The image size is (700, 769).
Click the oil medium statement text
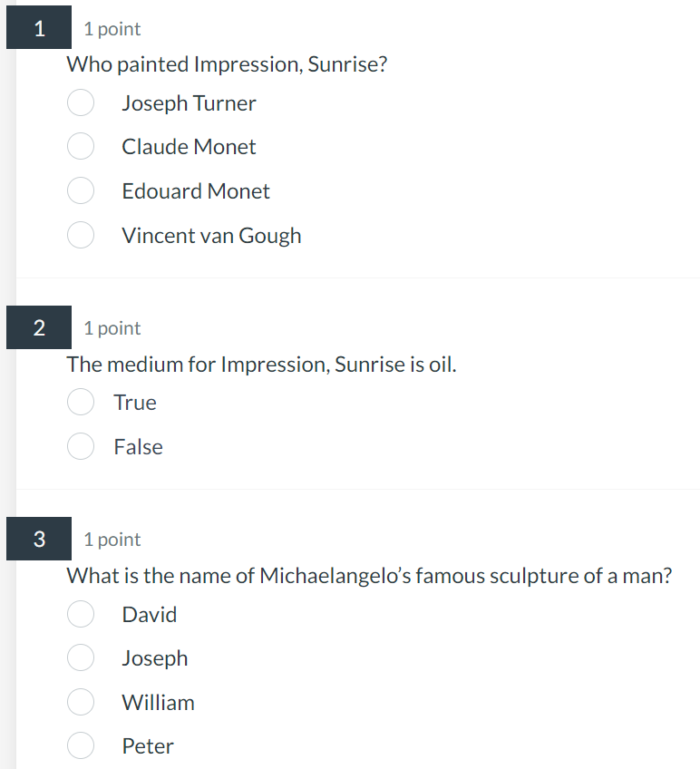261,364
